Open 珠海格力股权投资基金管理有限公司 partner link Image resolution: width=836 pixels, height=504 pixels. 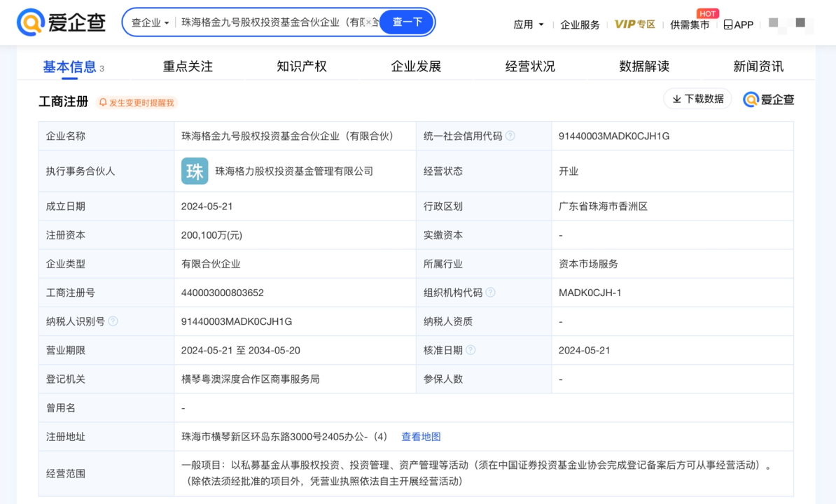[294, 171]
